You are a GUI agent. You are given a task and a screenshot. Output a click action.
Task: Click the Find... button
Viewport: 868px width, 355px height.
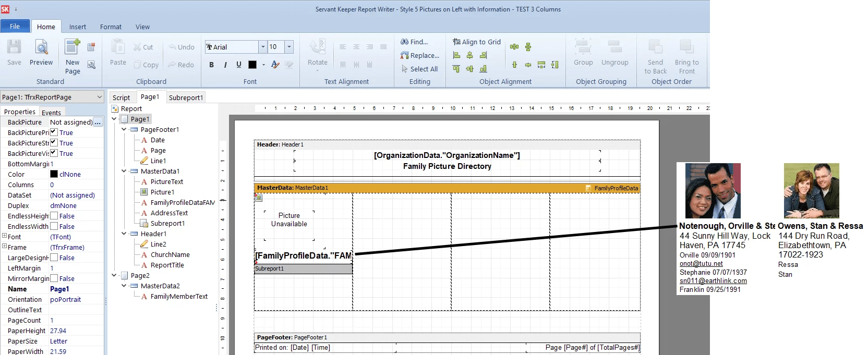[414, 42]
